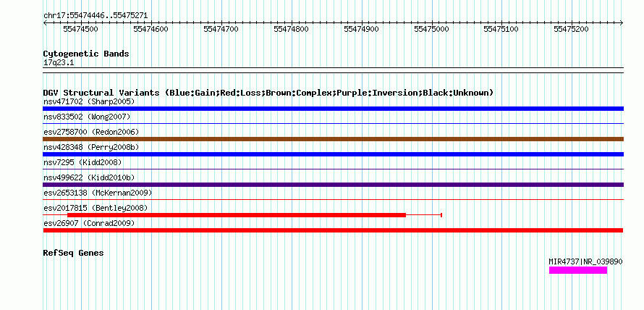This screenshot has height=310, width=644.
Task: Click the chr17:55474446..55475271 region label
Action: [96, 16]
